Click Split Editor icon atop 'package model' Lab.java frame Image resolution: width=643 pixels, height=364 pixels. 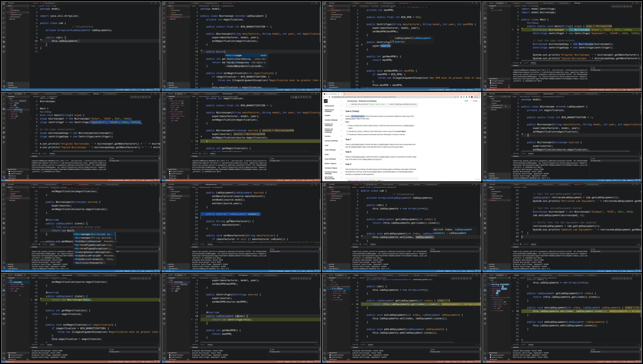click(156, 3)
